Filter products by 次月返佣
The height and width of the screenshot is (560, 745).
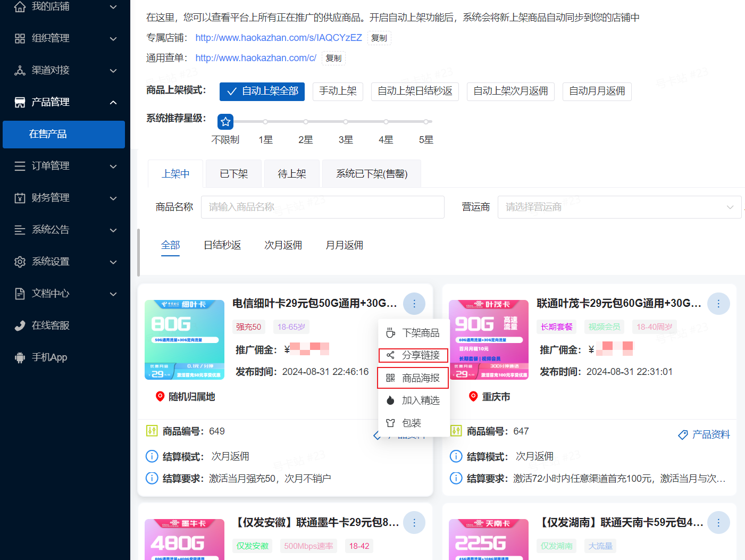(x=283, y=245)
